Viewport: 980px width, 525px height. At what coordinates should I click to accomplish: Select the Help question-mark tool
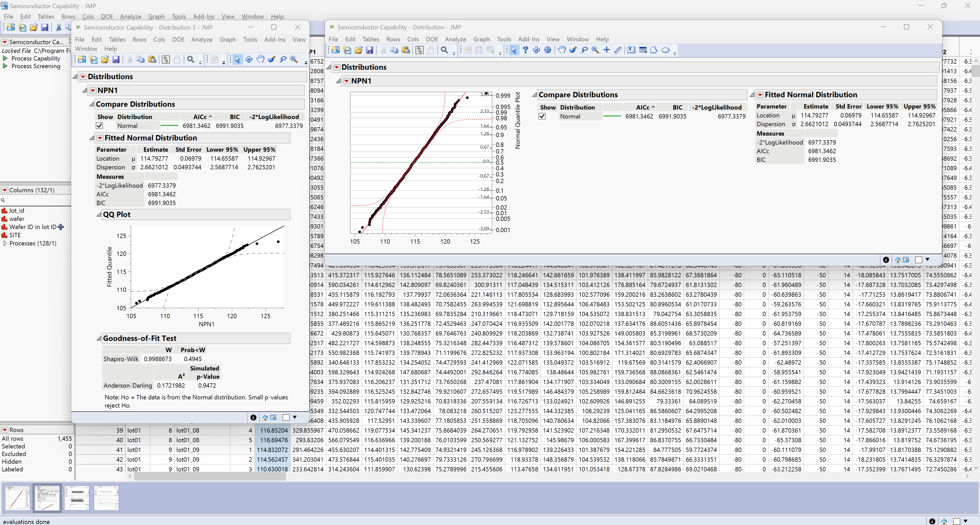coord(525,50)
